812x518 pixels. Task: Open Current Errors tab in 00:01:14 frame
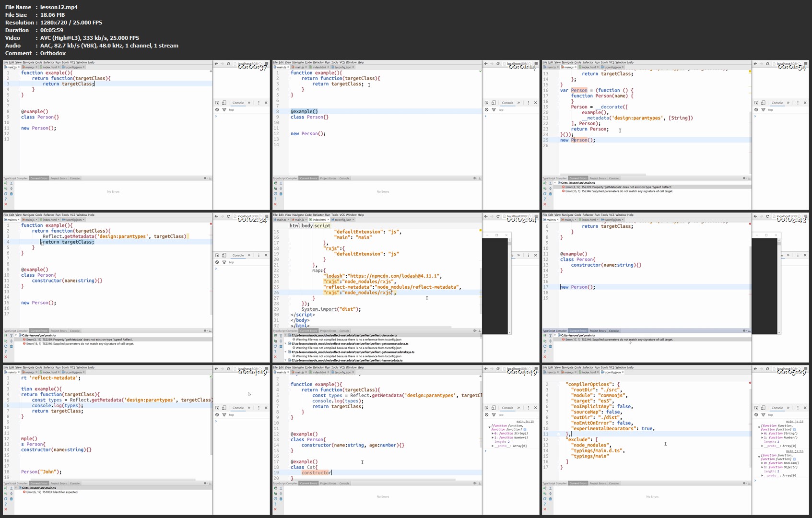(x=308, y=178)
